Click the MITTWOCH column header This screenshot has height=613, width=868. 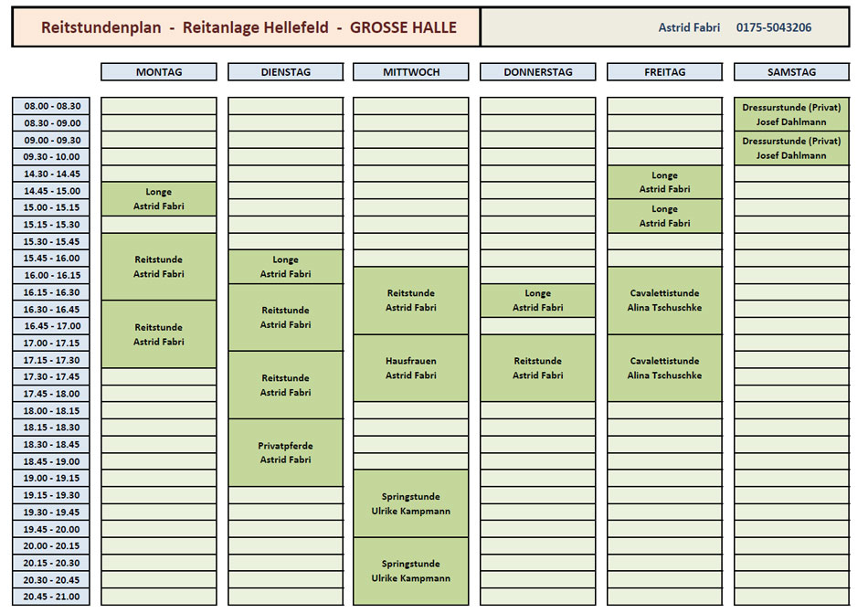[410, 71]
